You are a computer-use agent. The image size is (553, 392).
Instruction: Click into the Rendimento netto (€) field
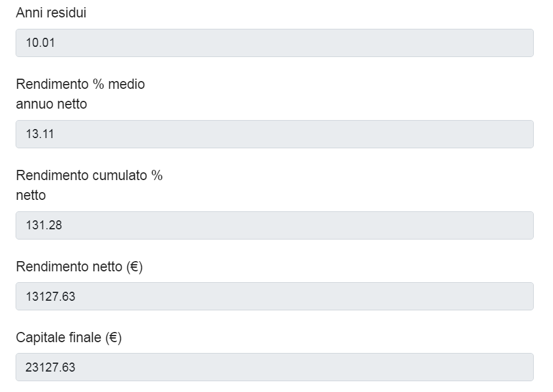pos(274,296)
